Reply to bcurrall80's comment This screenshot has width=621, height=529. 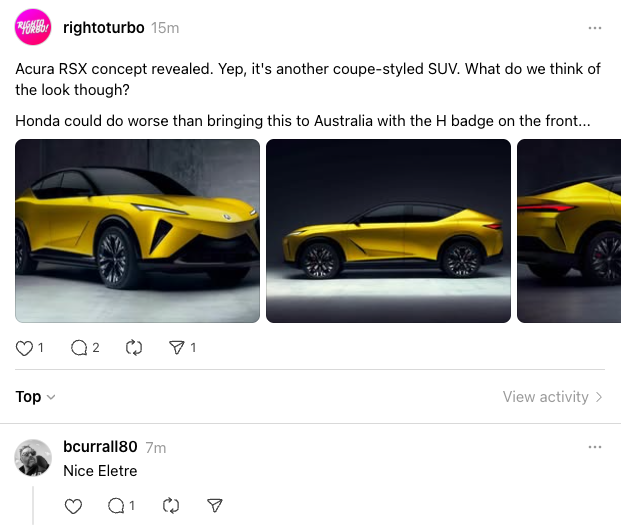[x=116, y=506]
